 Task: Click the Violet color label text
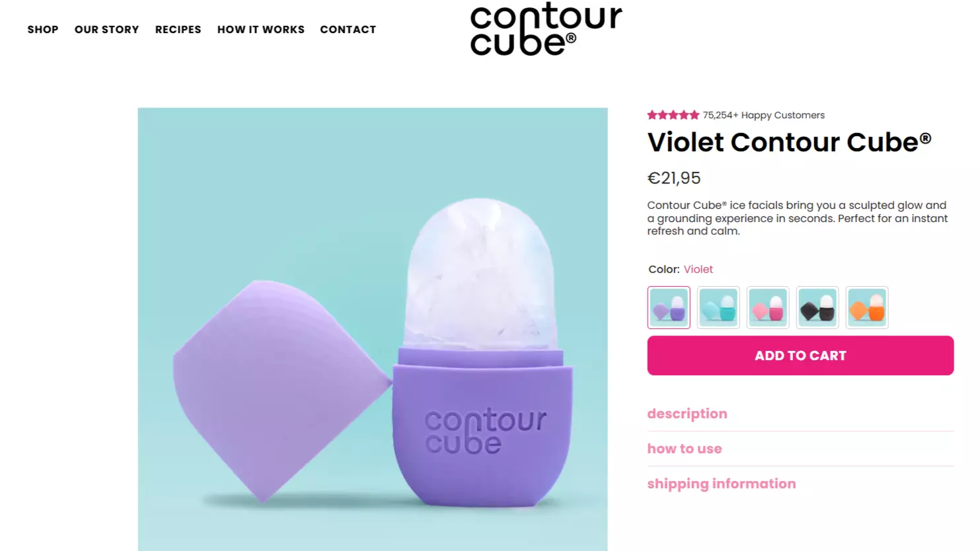pyautogui.click(x=698, y=269)
